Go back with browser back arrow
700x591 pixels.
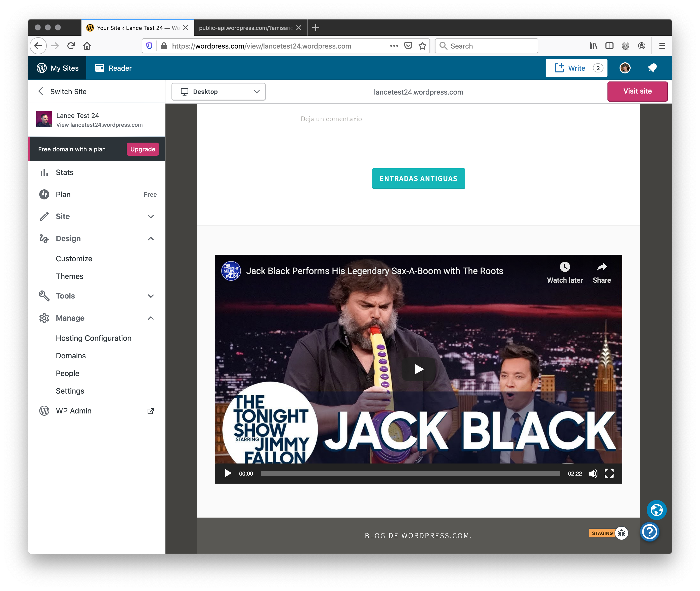[38, 46]
